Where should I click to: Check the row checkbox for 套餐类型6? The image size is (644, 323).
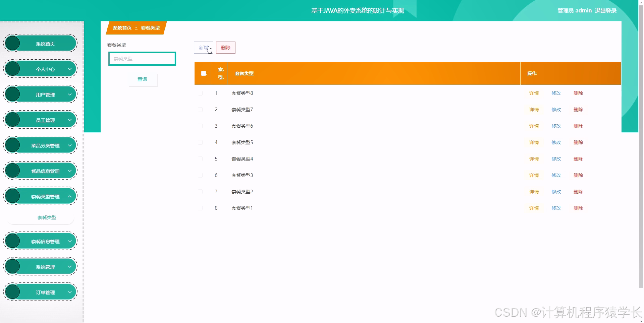[200, 126]
